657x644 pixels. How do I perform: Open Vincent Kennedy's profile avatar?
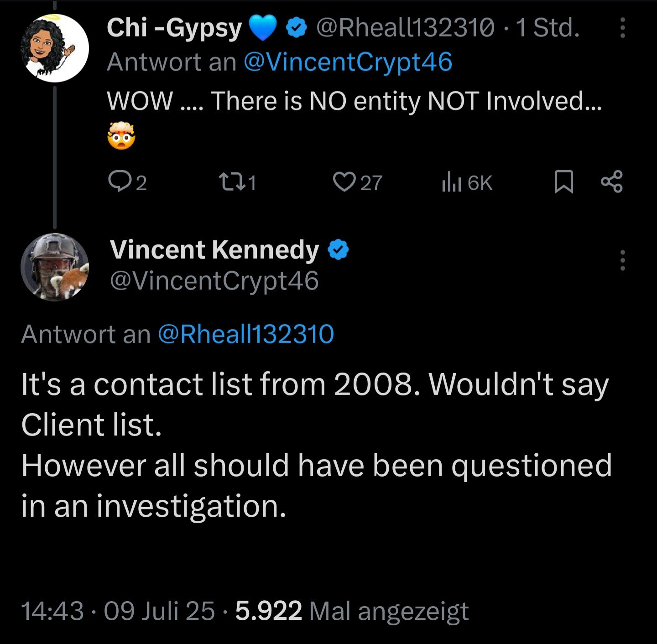55,267
